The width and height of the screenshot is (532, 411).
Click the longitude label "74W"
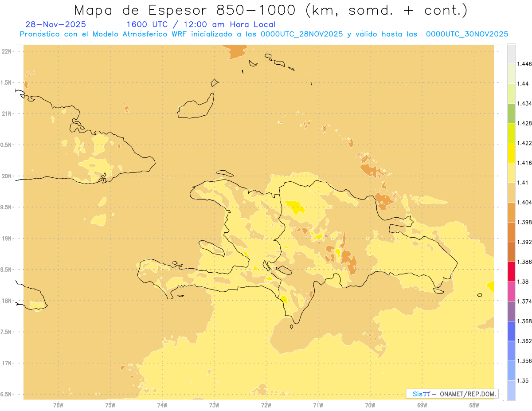[x=162, y=405]
